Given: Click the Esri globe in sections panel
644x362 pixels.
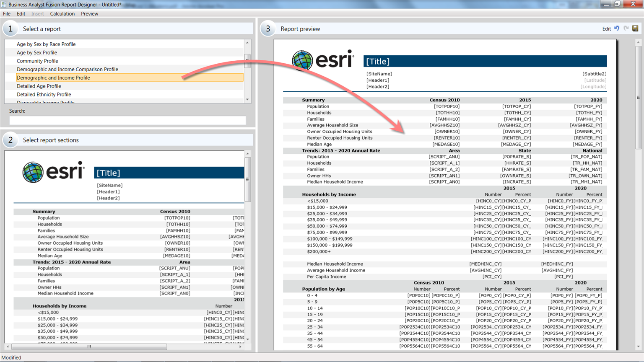Looking at the screenshot, I should [33, 172].
